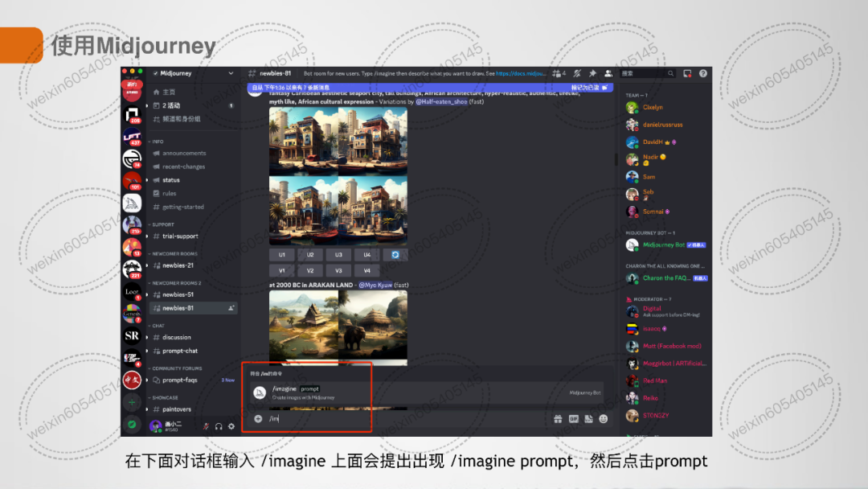Open the docs.midjourney link in header
Image resolution: width=868 pixels, height=489 pixels.
pyautogui.click(x=520, y=73)
